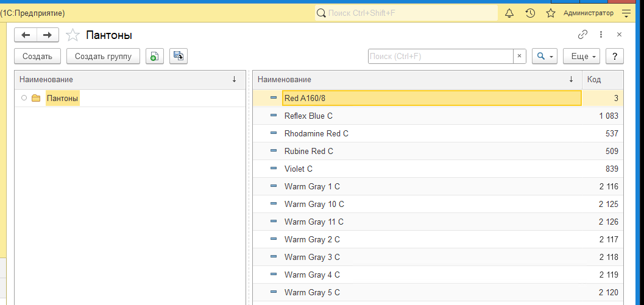
Task: Click the Администратор user name
Action: pos(589,13)
